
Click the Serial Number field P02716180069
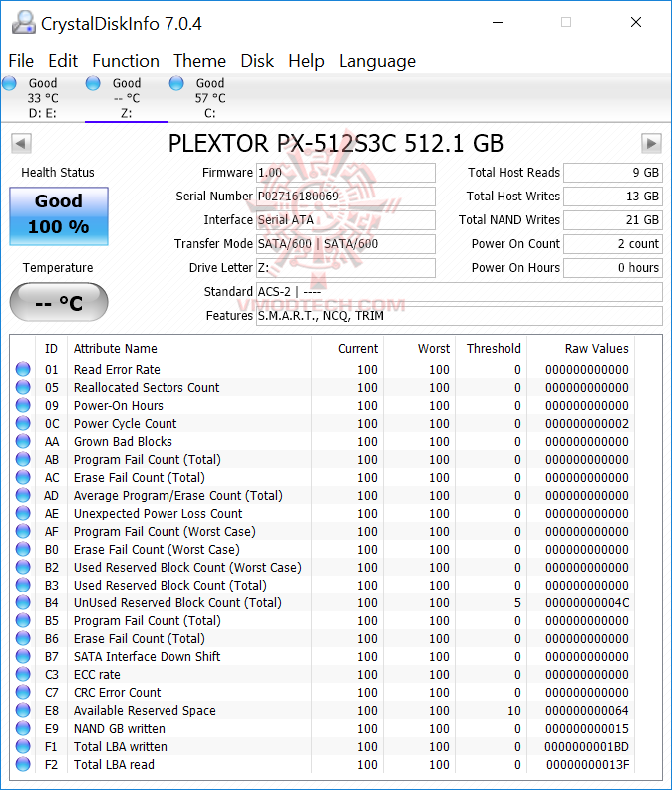coord(346,196)
